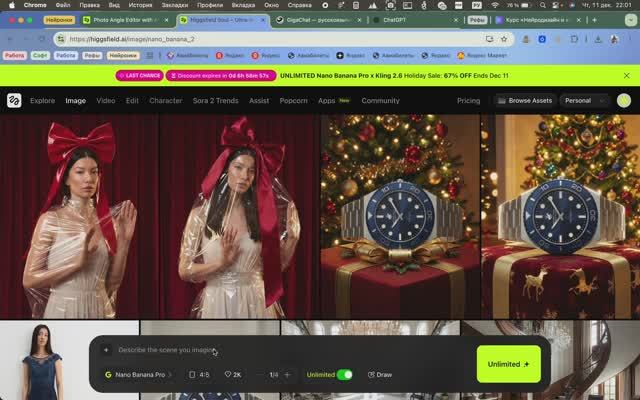Click the green Unlimited generate button
The width and height of the screenshot is (640, 400).
509,364
